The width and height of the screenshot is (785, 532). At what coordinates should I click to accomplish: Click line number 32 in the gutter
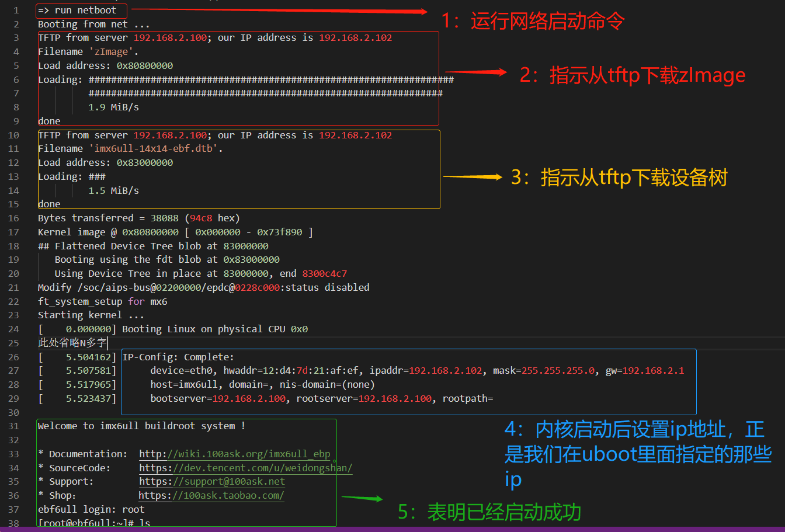coord(14,440)
